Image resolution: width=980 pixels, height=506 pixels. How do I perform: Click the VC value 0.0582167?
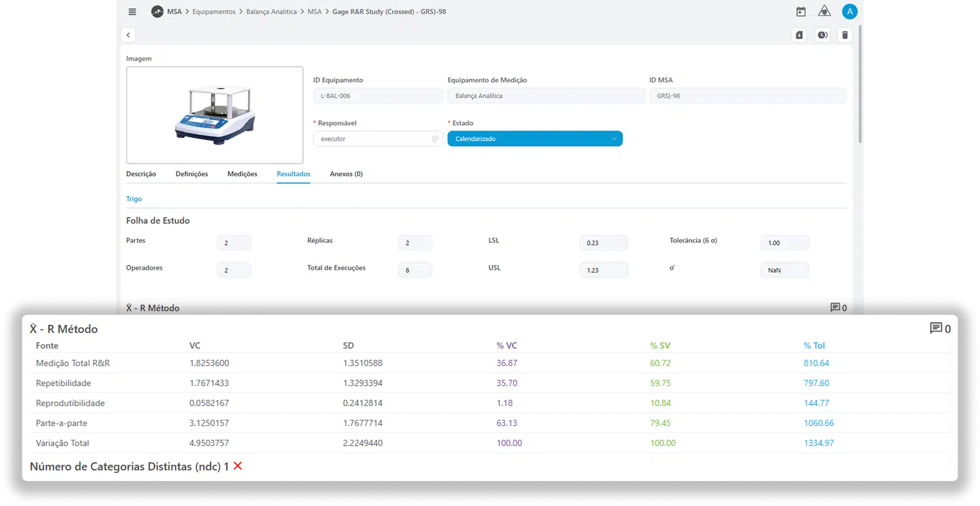point(209,403)
